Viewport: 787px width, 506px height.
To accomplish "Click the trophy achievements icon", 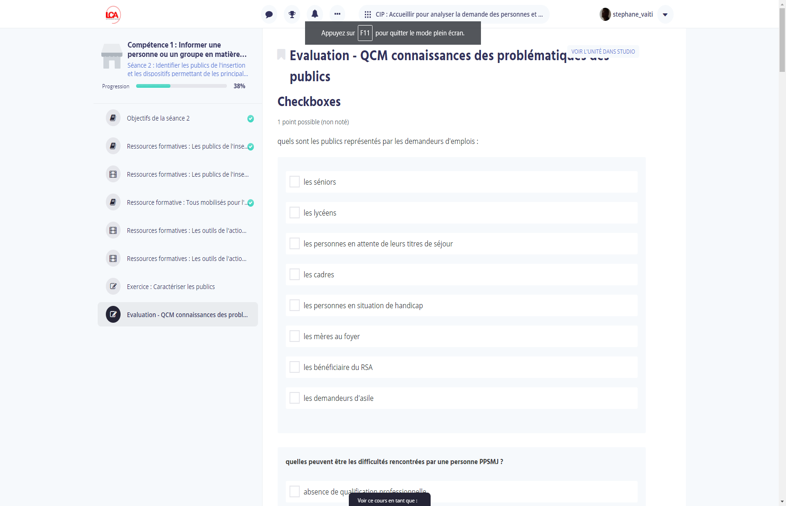I will click(292, 14).
